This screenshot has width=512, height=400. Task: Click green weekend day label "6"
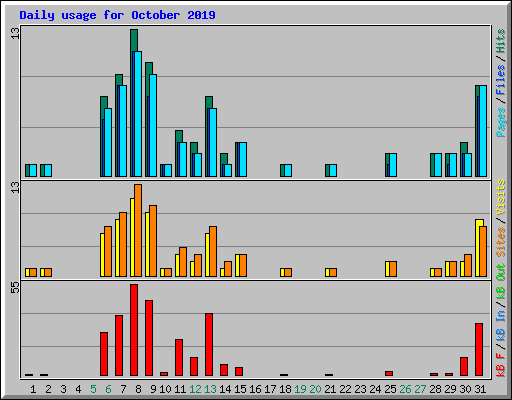[108, 389]
